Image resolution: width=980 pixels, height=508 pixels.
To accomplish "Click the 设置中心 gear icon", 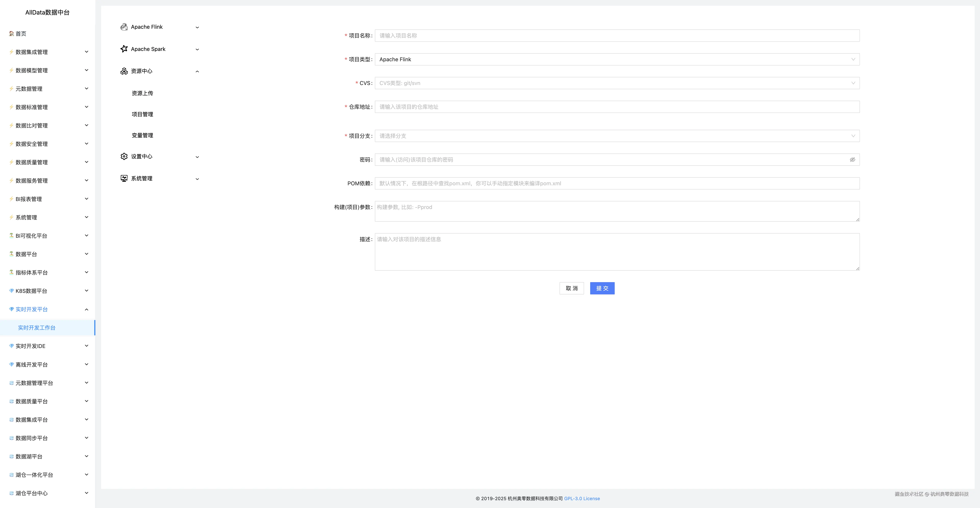I will 124,157.
